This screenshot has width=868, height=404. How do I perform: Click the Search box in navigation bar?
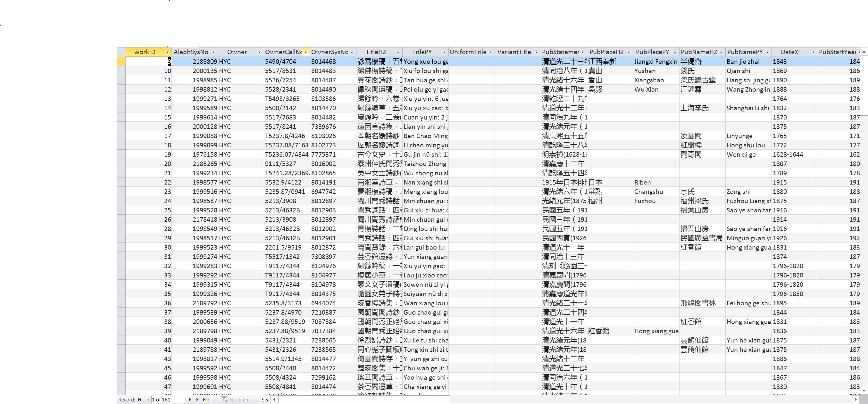point(265,400)
